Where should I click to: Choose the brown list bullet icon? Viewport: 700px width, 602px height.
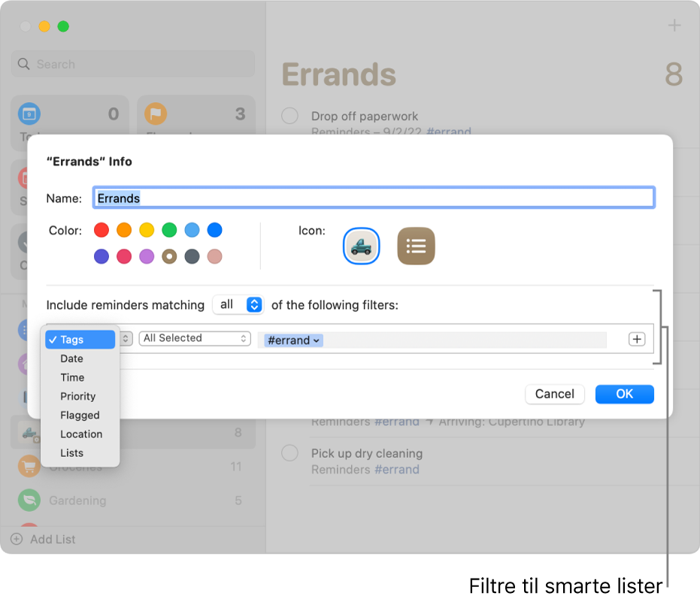click(x=416, y=246)
